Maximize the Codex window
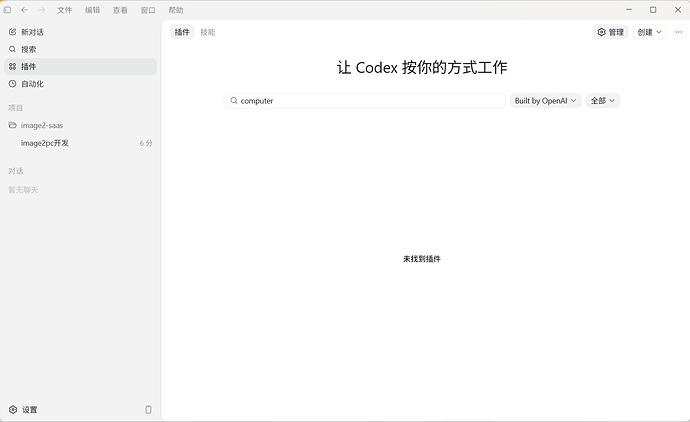The width and height of the screenshot is (690, 422). 653,10
